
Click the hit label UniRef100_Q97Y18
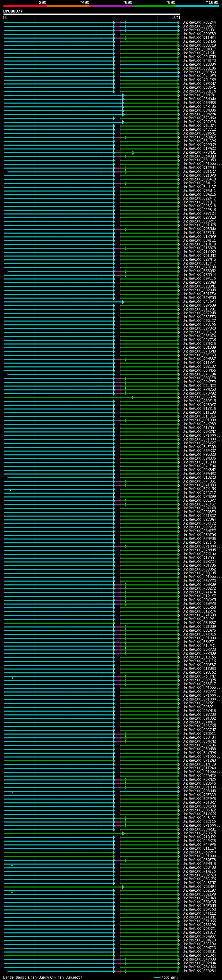(x=199, y=122)
